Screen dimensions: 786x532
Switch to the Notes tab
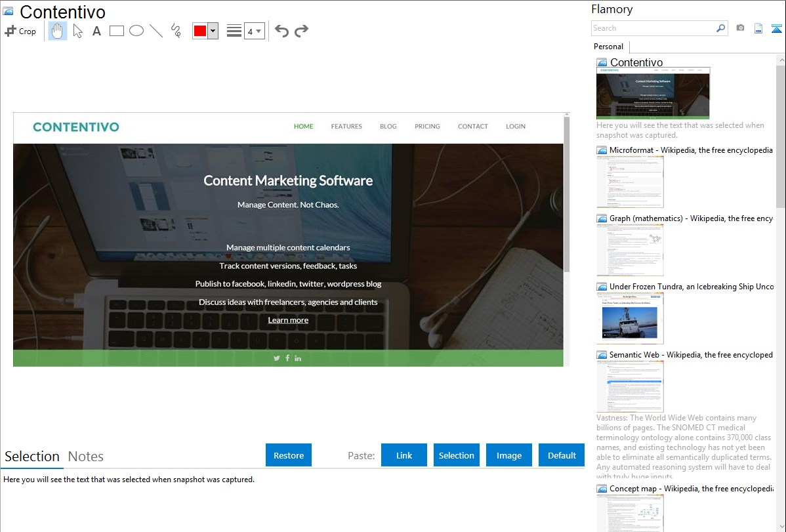(x=86, y=457)
